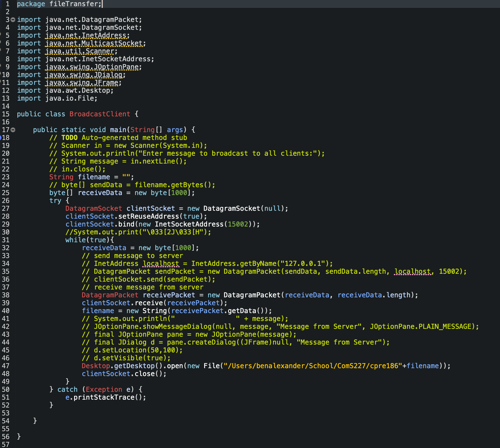Click 'getData' method call on line 40
The width and height of the screenshot is (500, 448).
tap(242, 311)
